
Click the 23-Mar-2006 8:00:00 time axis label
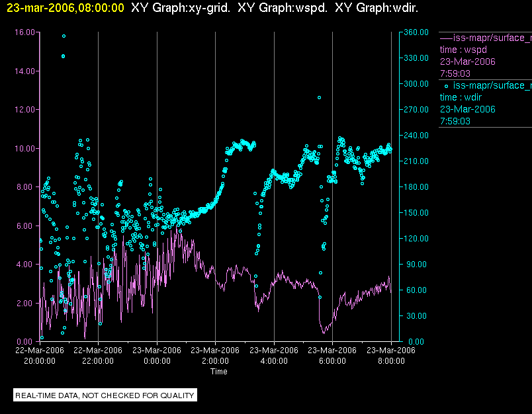point(391,355)
